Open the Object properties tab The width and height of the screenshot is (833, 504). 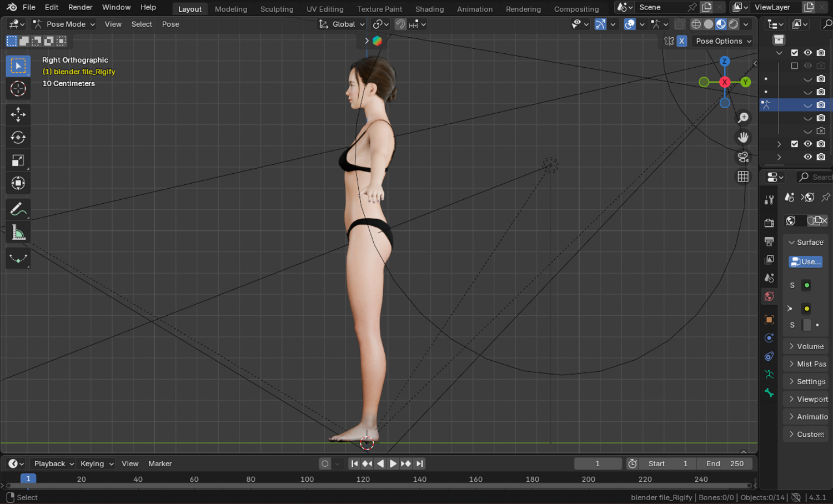[x=769, y=320]
